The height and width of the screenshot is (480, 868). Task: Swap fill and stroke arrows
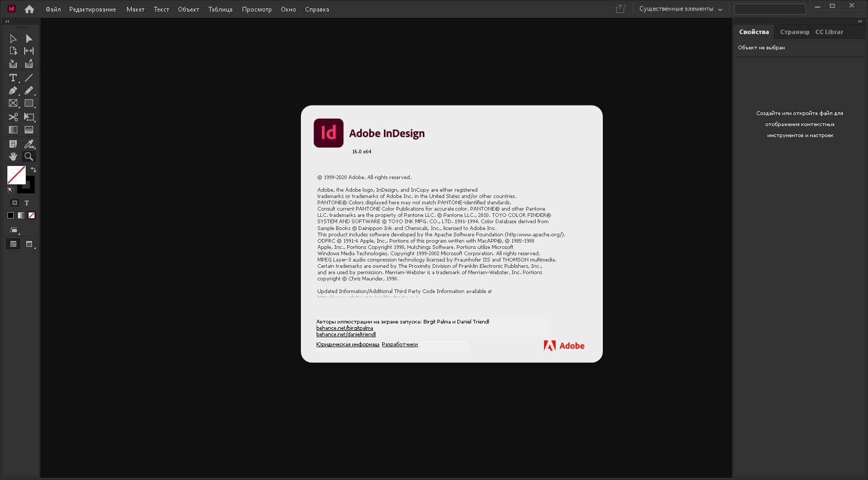click(33, 170)
